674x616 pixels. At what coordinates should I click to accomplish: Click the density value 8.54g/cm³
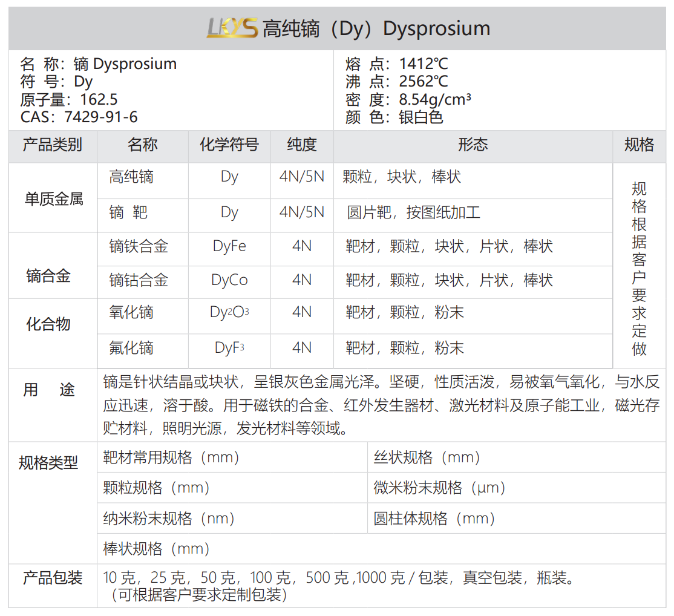tap(435, 99)
